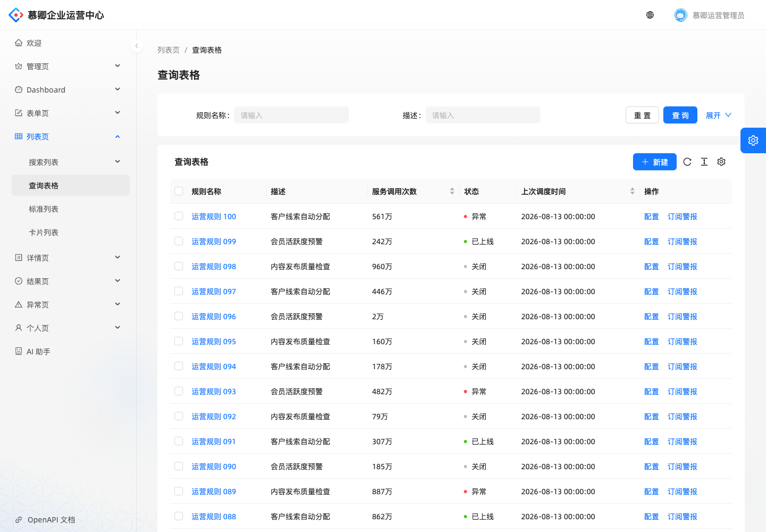Sort by 服务调用次数 column sorter

pos(452,191)
